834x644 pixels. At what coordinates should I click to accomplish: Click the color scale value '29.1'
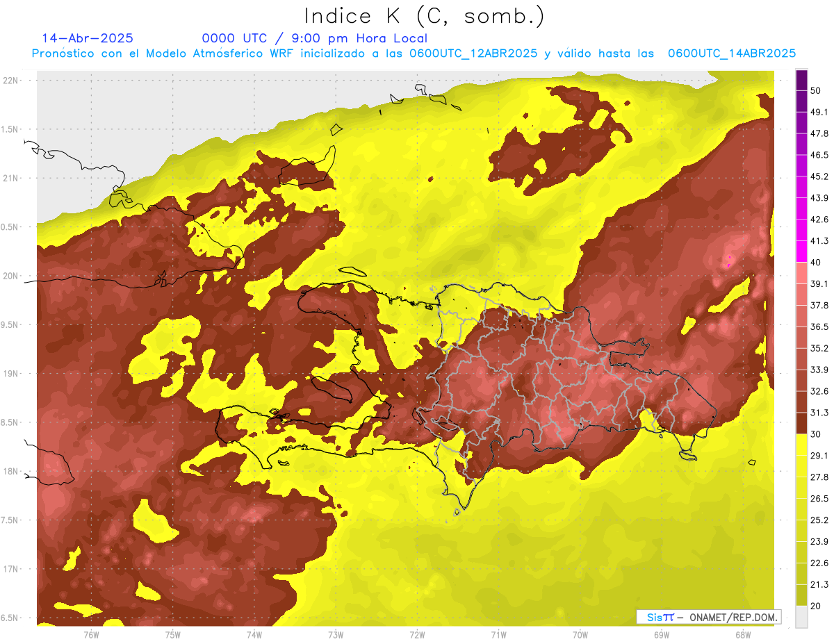tap(819, 455)
